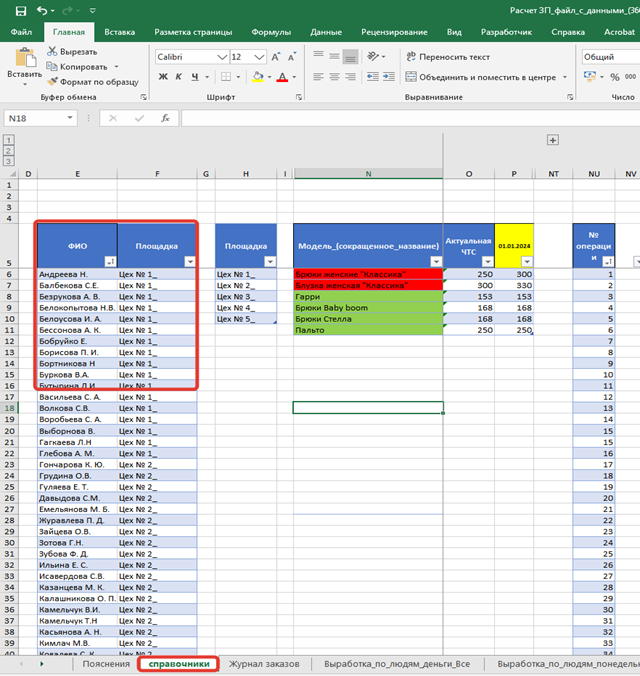
Task: Switch to Формулы ribbon tab
Action: pyautogui.click(x=271, y=32)
